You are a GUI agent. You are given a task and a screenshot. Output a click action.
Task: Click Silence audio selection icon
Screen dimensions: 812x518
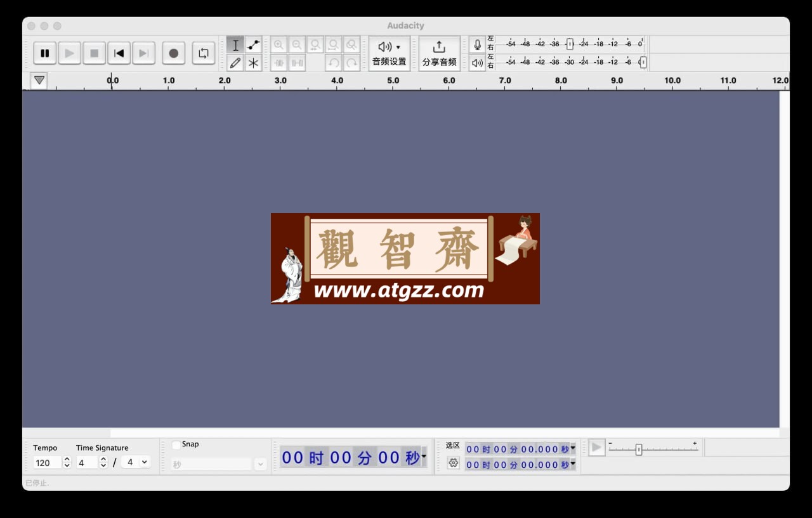point(297,63)
